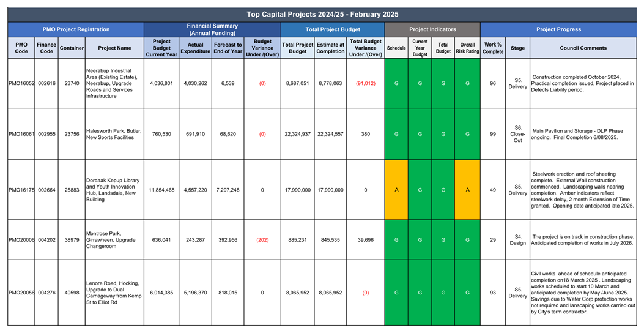Click the red (202) budget variance value
The height and width of the screenshot is (333, 644).
tap(262, 240)
